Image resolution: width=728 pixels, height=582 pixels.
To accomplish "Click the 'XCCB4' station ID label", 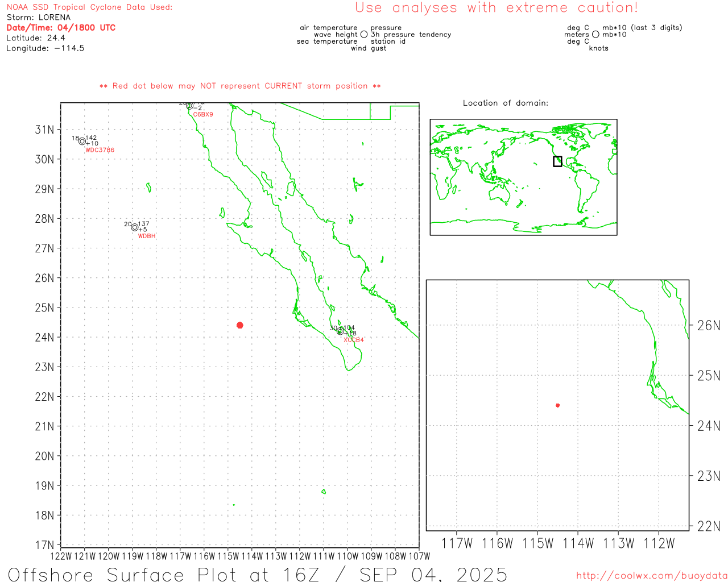I will tap(354, 340).
